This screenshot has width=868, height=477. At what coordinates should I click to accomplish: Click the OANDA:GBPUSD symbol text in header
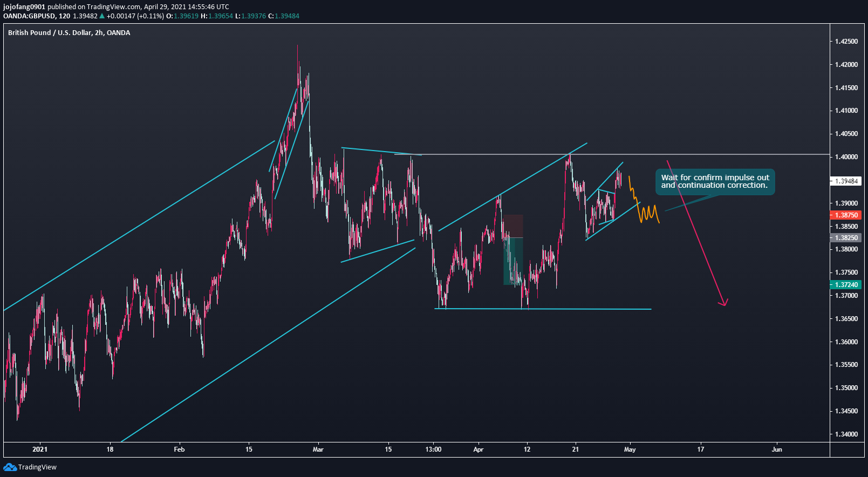(x=29, y=16)
